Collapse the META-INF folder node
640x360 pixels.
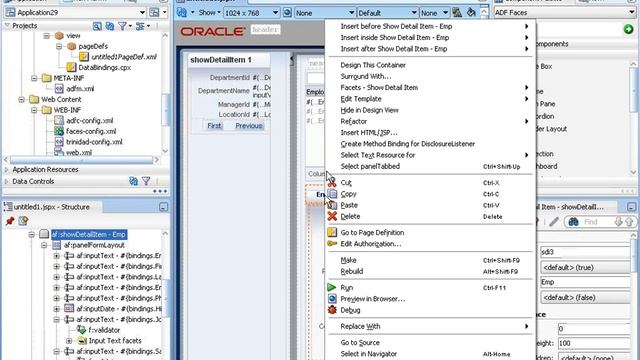coord(34,78)
